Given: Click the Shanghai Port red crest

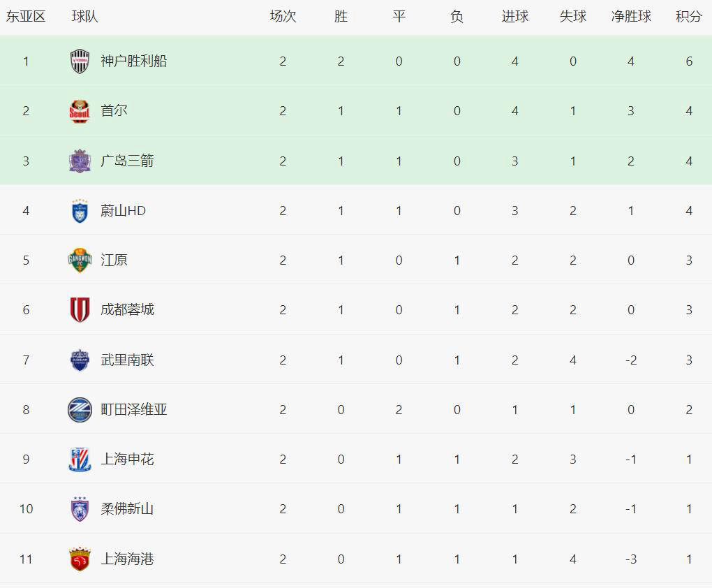Looking at the screenshot, I should [x=80, y=559].
